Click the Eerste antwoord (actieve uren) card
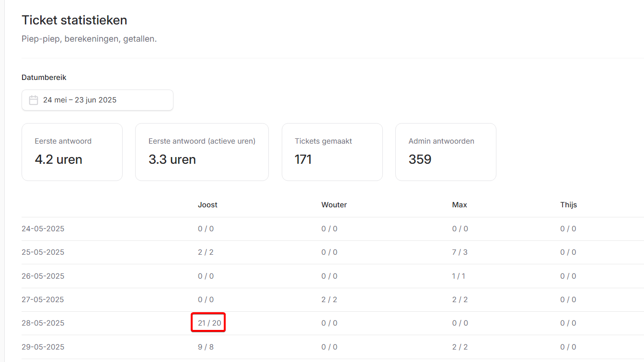Image resolution: width=644 pixels, height=362 pixels. pos(202,152)
